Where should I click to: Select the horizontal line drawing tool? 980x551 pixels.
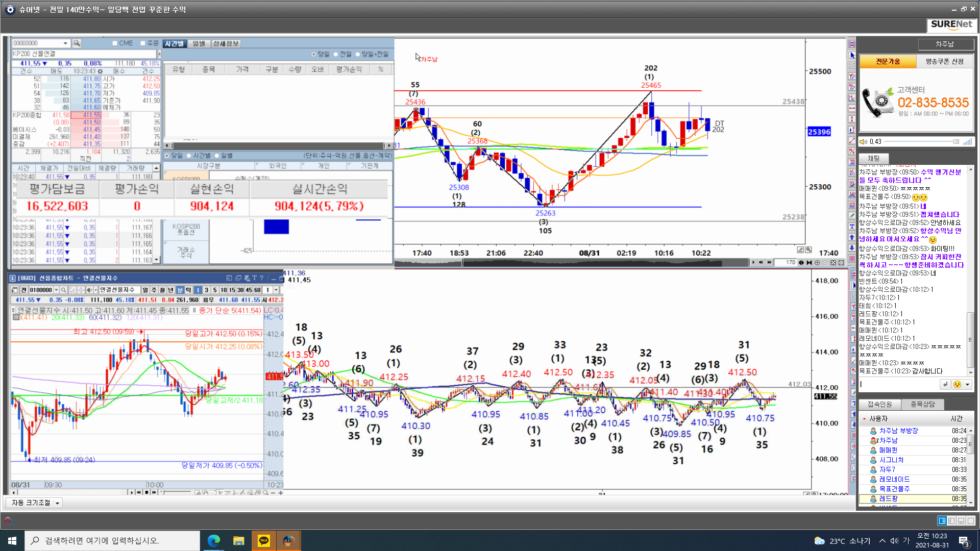click(852, 109)
